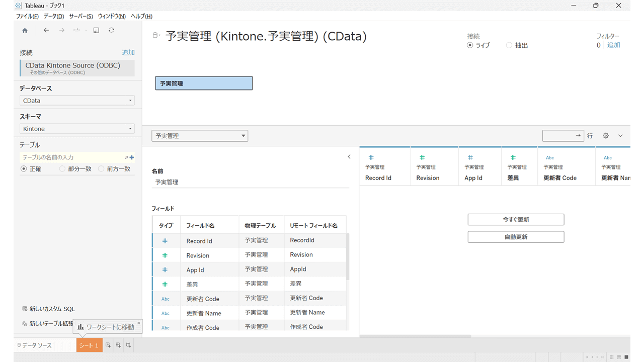
Task: Click 新しいカスタム SQL
Action: click(48, 309)
